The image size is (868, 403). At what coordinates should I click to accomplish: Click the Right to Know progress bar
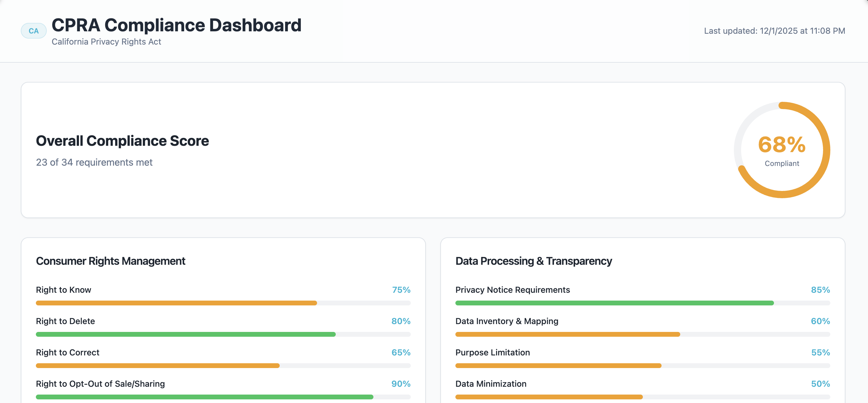223,303
